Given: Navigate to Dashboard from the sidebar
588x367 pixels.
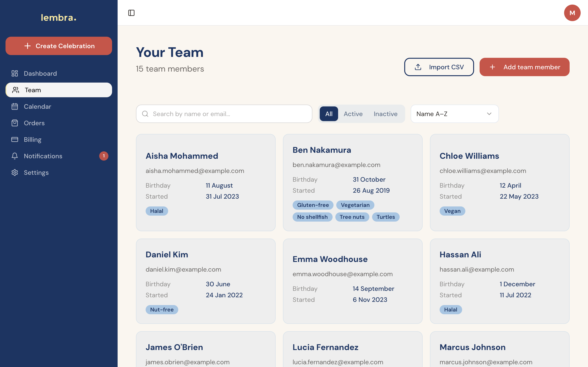Looking at the screenshot, I should (x=40, y=73).
